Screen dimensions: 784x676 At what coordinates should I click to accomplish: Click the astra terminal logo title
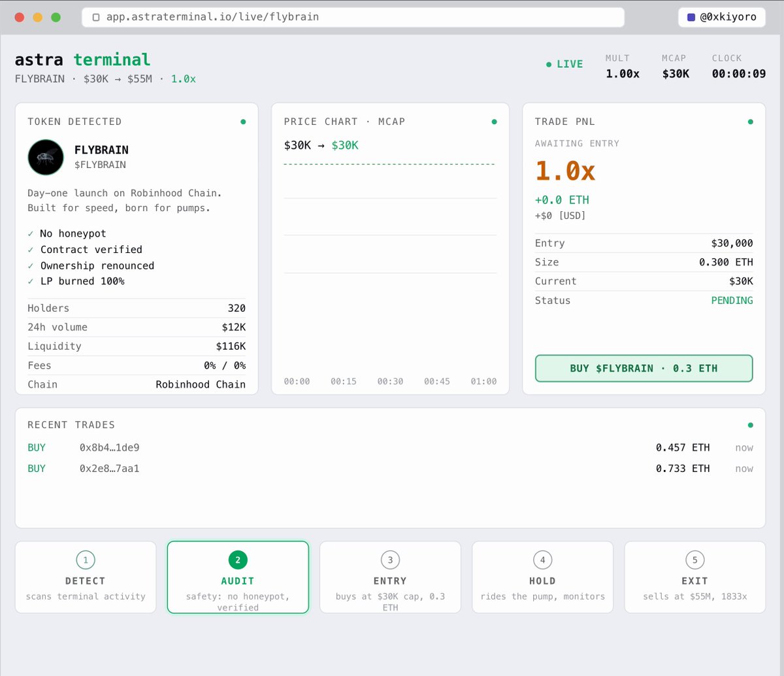point(82,59)
